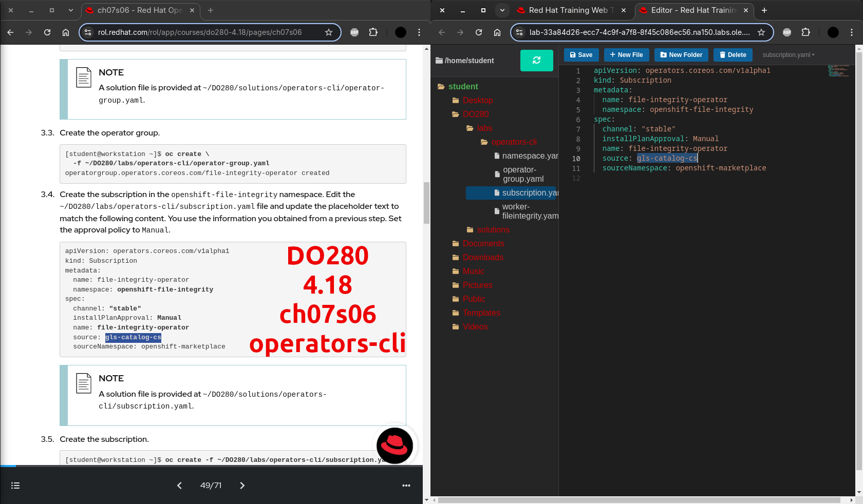Screen dimensions: 863x504
Task: Close the Red Hat Training Web tab
Action: point(624,10)
